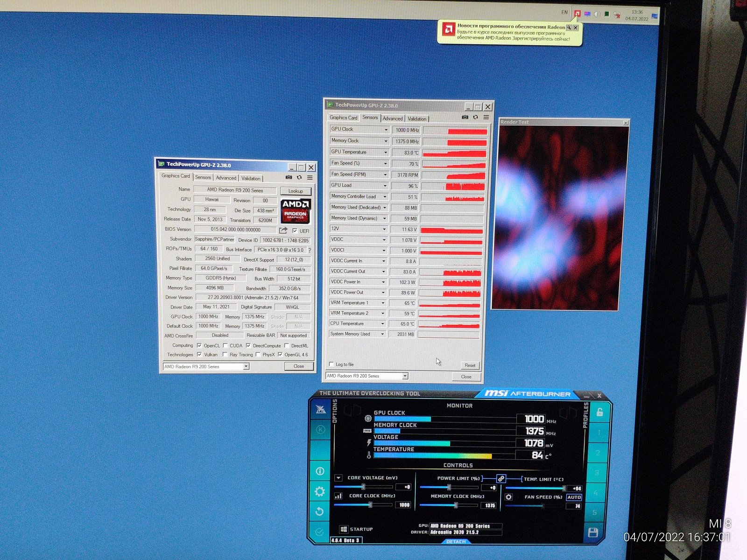Viewport: 747px width, 560px height.
Task: Click the camera screenshot icon in GPU-Z Graphics Card window
Action: click(289, 177)
